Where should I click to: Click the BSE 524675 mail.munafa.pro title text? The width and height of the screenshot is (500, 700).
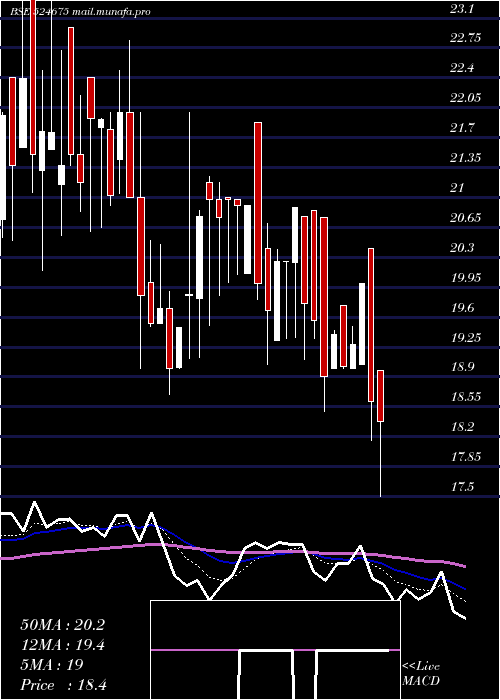pos(80,12)
